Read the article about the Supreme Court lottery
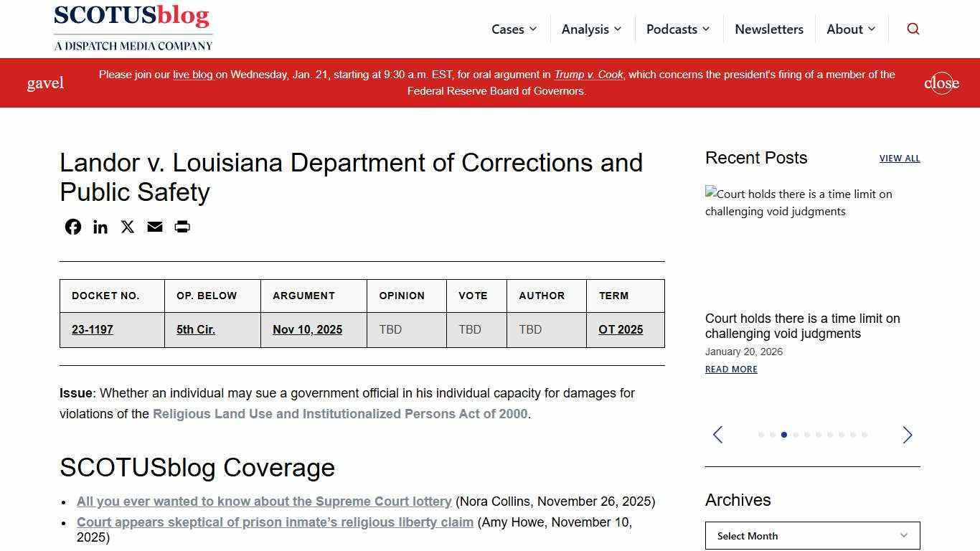This screenshot has width=980, height=551. point(264,501)
